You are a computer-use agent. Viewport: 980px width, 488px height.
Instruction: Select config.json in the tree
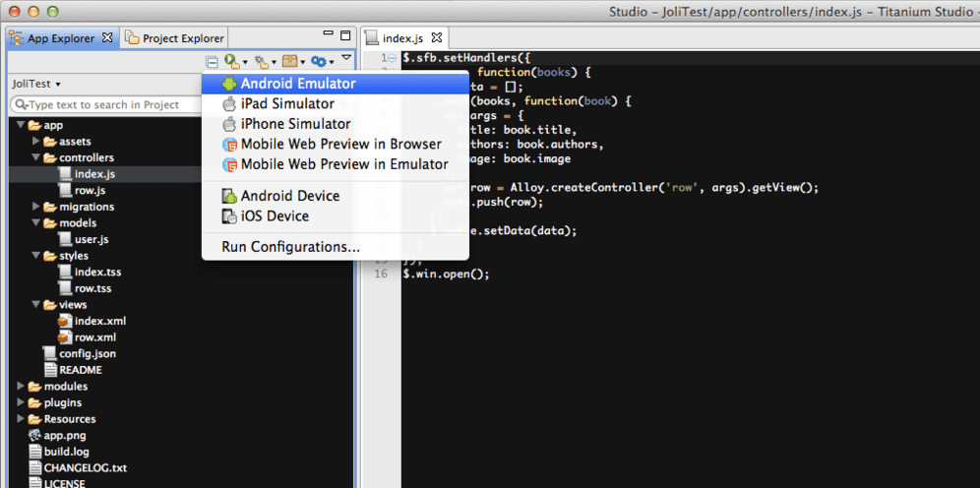tap(88, 353)
